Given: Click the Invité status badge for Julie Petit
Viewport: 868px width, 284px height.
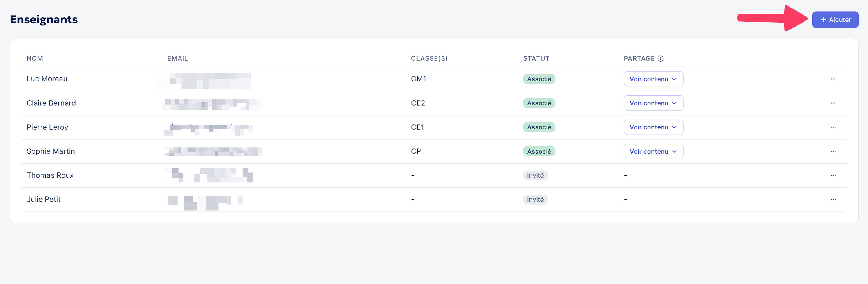Looking at the screenshot, I should (535, 200).
